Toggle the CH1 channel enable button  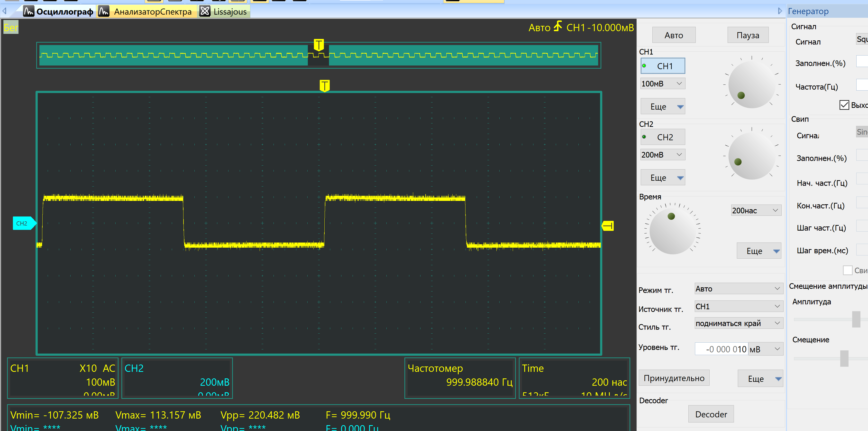(662, 66)
